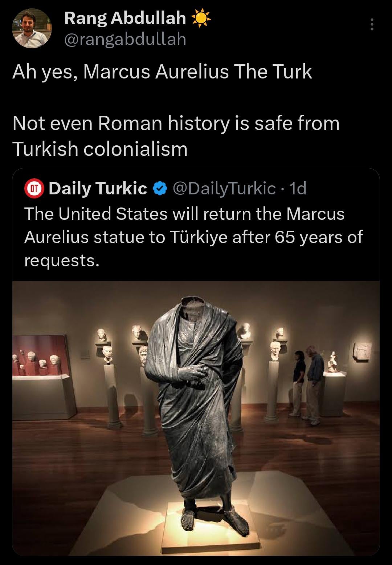Open the @DailyTurkic handle in quoted tweet
Viewport: 392px width, 565px height.
[x=224, y=188]
